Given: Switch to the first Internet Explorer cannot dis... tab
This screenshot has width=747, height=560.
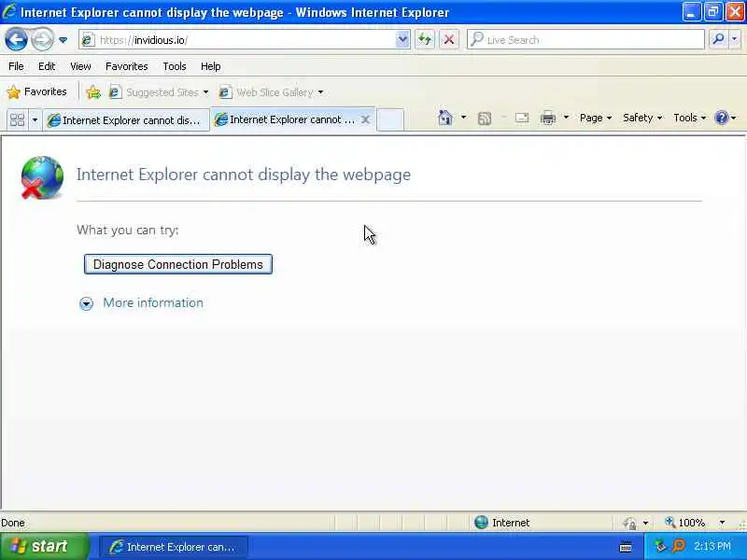Looking at the screenshot, I should tap(126, 120).
